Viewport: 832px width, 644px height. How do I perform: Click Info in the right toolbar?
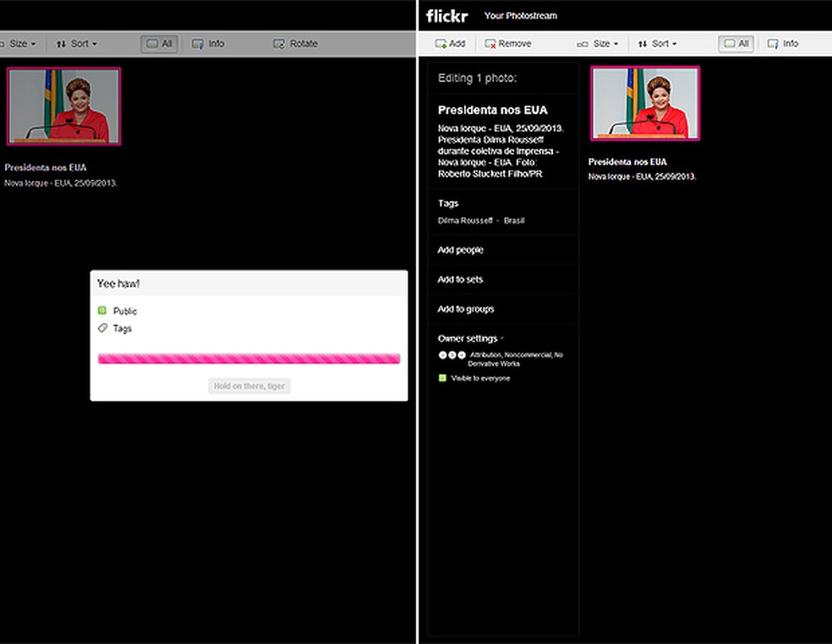click(783, 43)
